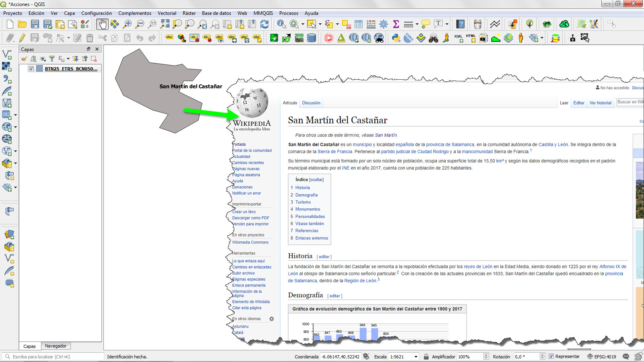The image size is (644, 362).
Task: Toggle map tips speech bubble
Action: click(x=425, y=24)
